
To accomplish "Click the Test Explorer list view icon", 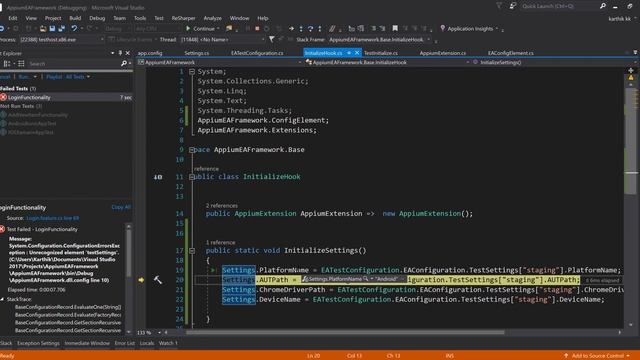I will (x=21, y=64).
